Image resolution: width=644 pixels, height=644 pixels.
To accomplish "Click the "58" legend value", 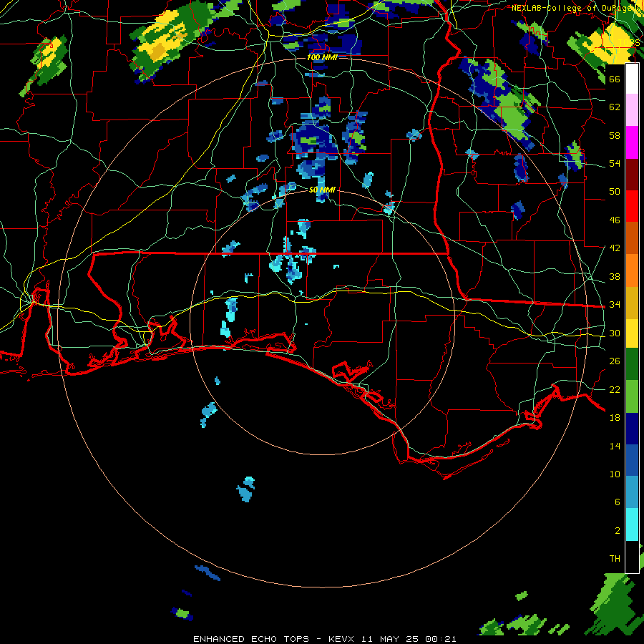I will click(x=615, y=135).
